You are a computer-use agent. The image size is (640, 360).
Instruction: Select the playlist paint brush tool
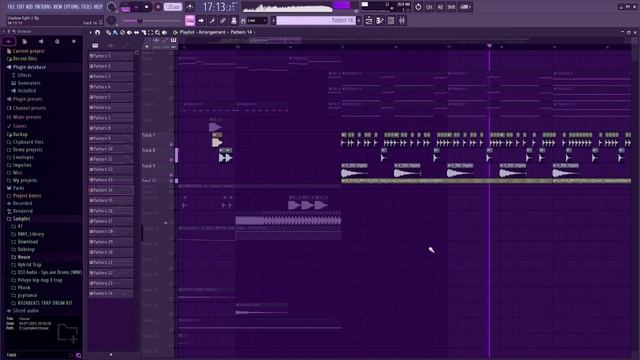pyautogui.click(x=115, y=32)
